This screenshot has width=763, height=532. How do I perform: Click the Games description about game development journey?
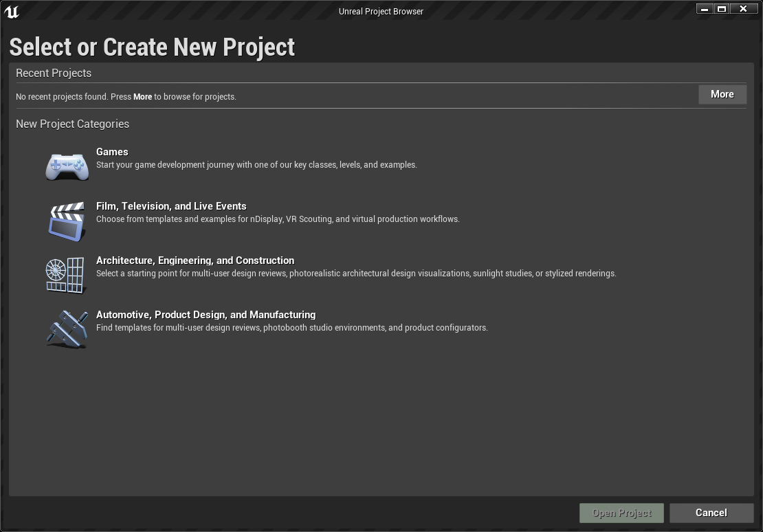tap(256, 165)
